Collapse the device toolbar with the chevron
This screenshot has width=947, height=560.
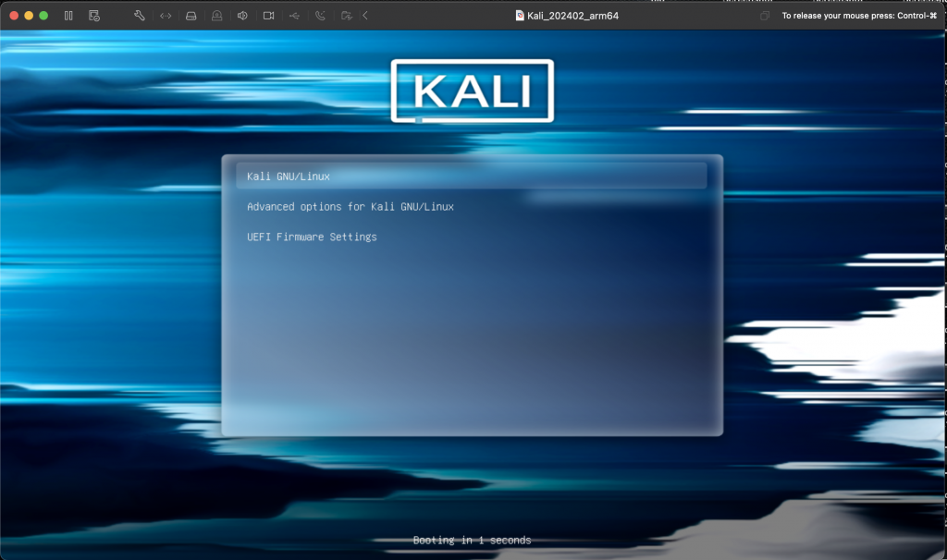click(x=364, y=16)
